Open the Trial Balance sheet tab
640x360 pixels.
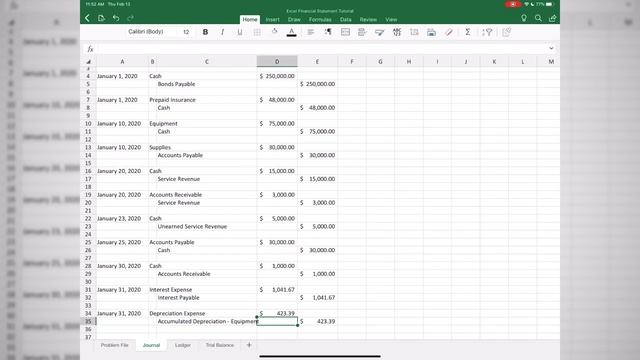tap(220, 345)
